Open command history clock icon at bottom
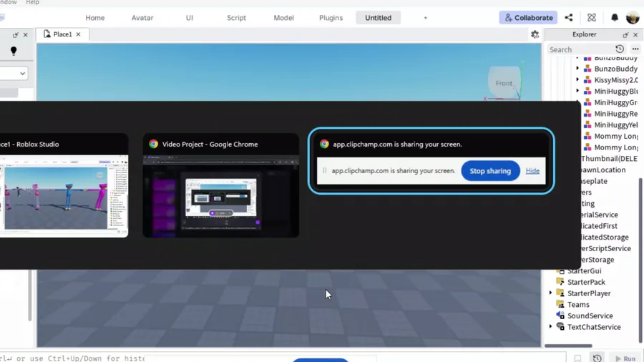 point(597,358)
